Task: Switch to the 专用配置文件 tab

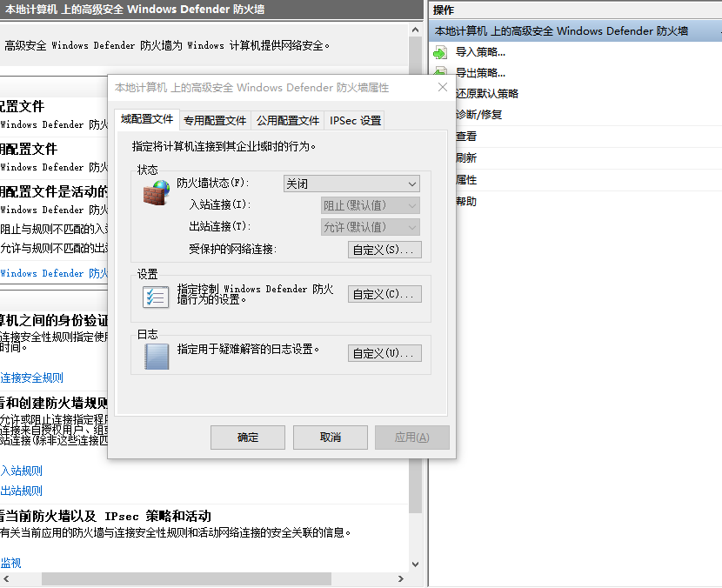Action: point(215,121)
